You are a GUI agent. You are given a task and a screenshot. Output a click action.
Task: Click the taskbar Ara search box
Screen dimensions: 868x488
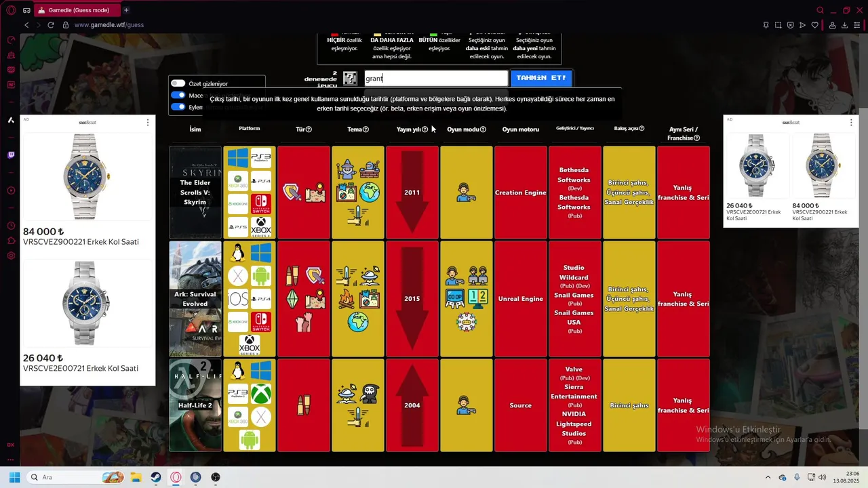pos(76,477)
